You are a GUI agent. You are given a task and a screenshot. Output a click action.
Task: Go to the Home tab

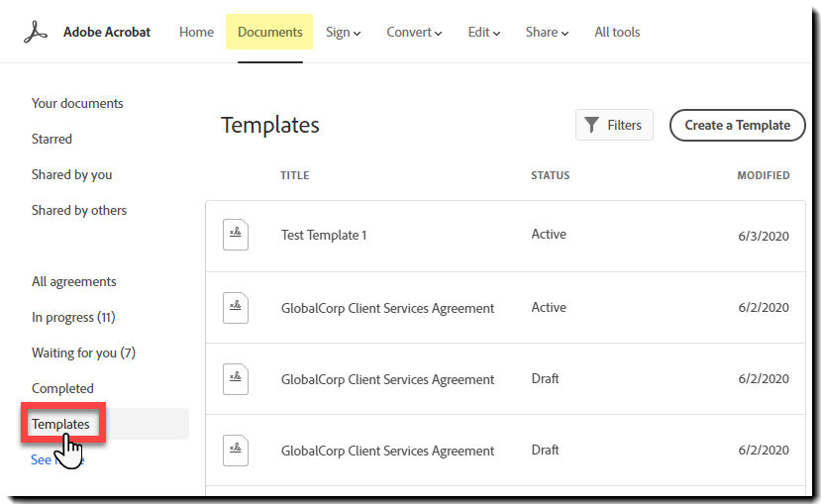coord(196,32)
